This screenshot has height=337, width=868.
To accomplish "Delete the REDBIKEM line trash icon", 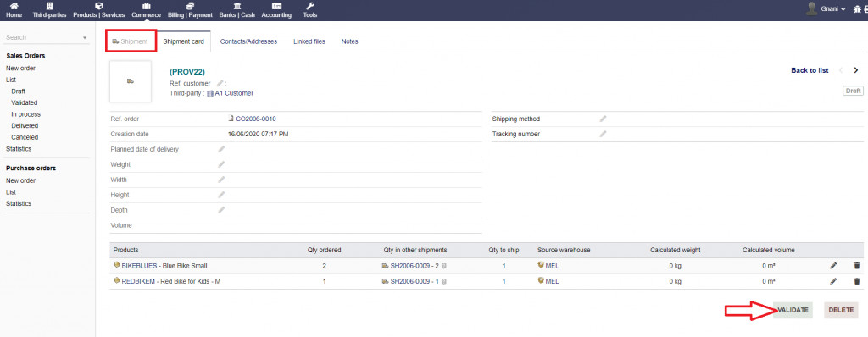I will [857, 281].
